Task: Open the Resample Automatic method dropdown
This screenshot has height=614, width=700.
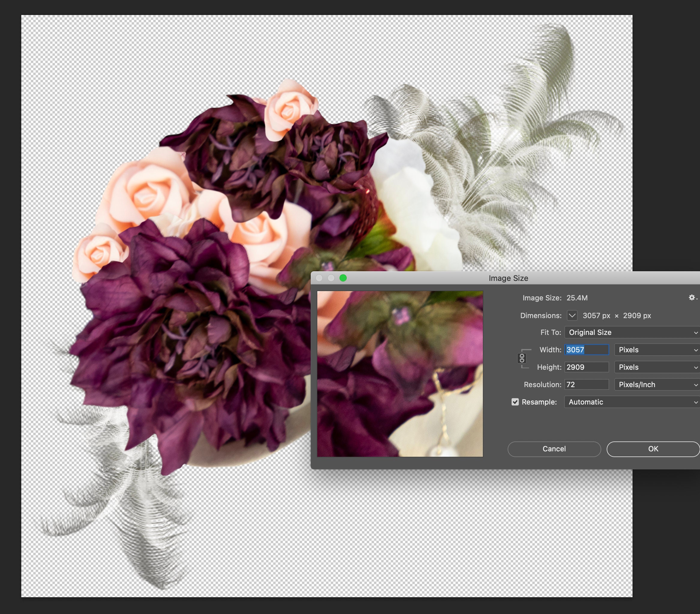Action: coord(632,402)
